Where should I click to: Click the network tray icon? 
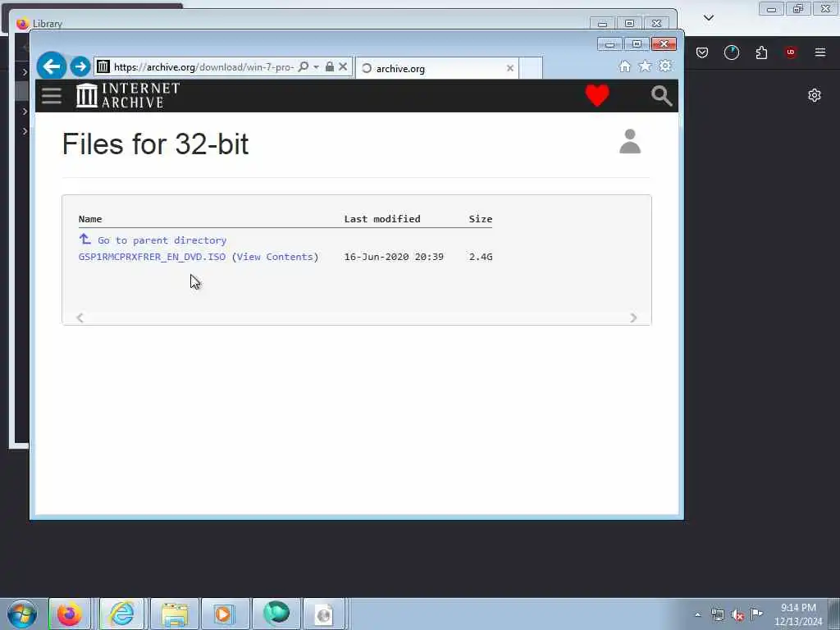[x=718, y=614]
